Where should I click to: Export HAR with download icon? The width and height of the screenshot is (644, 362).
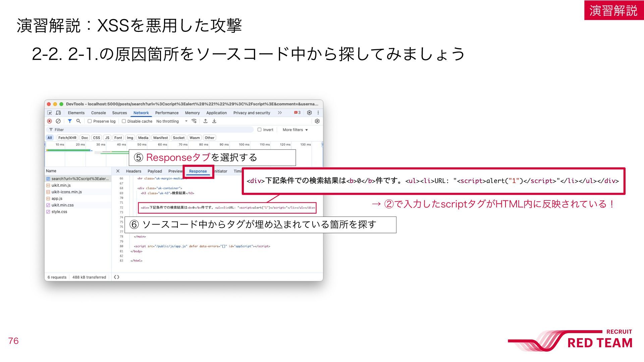click(214, 121)
